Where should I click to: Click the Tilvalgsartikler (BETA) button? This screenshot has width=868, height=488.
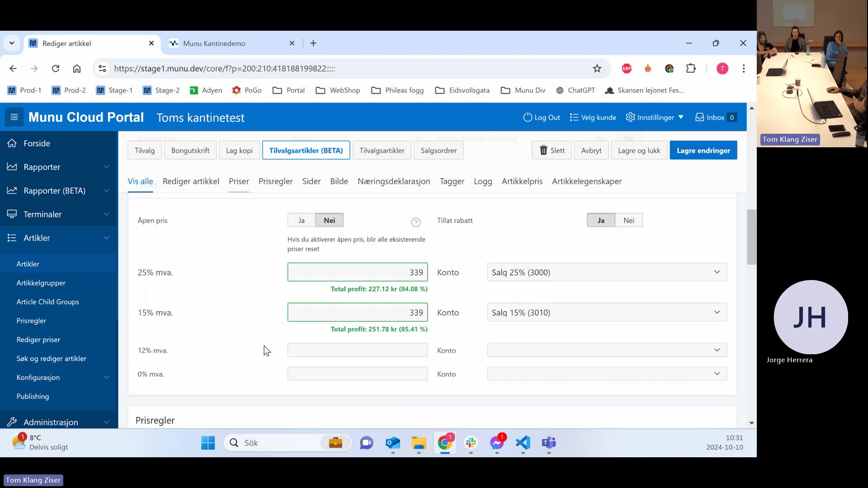pyautogui.click(x=306, y=150)
